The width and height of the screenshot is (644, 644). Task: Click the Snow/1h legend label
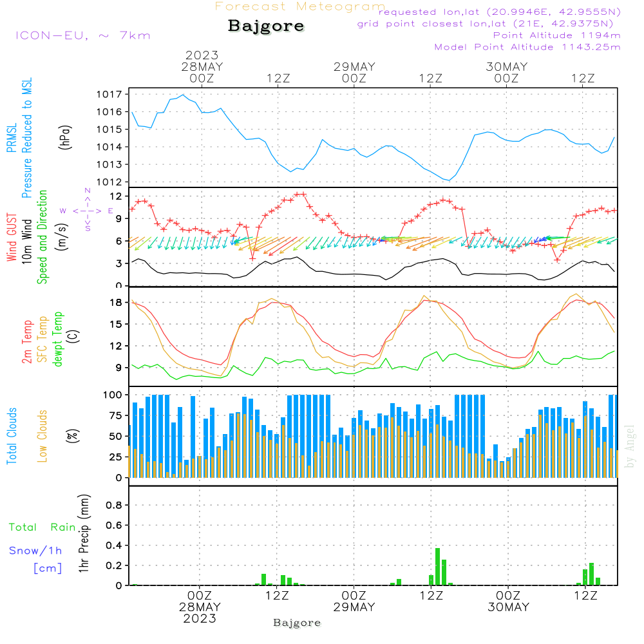pos(36,551)
